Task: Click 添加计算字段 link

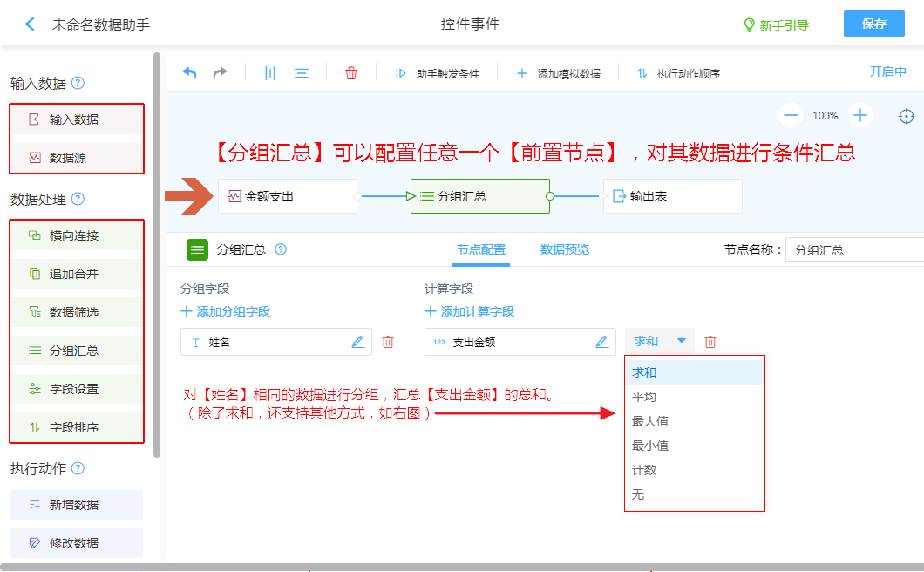Action: (x=469, y=311)
